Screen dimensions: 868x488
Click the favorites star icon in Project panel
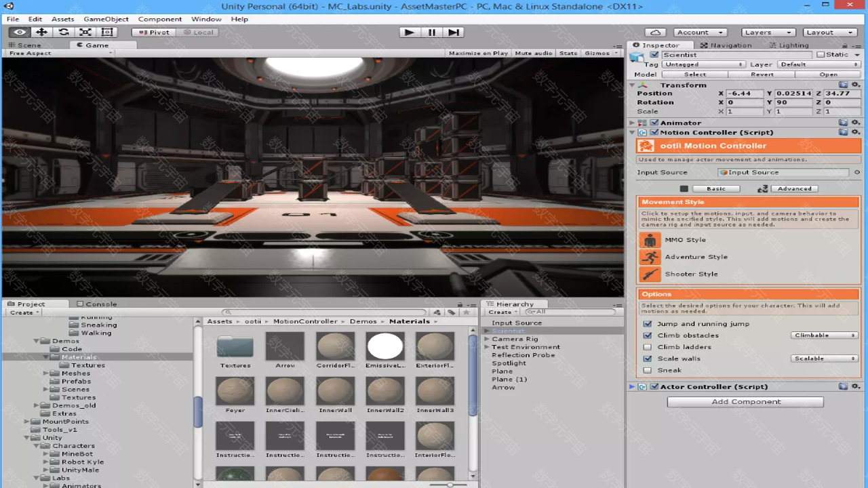tap(466, 312)
